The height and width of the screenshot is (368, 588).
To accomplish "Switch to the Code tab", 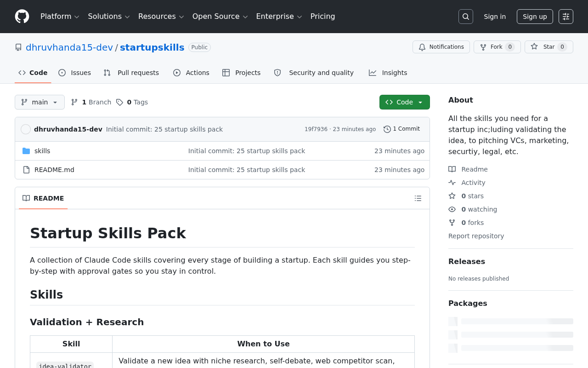I will 33,73.
